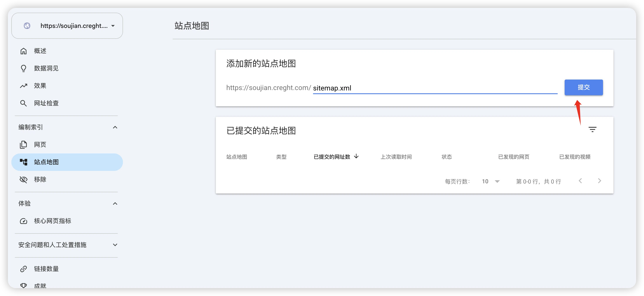
Task: Click the trending arrow icon for 效果
Action: click(x=24, y=86)
